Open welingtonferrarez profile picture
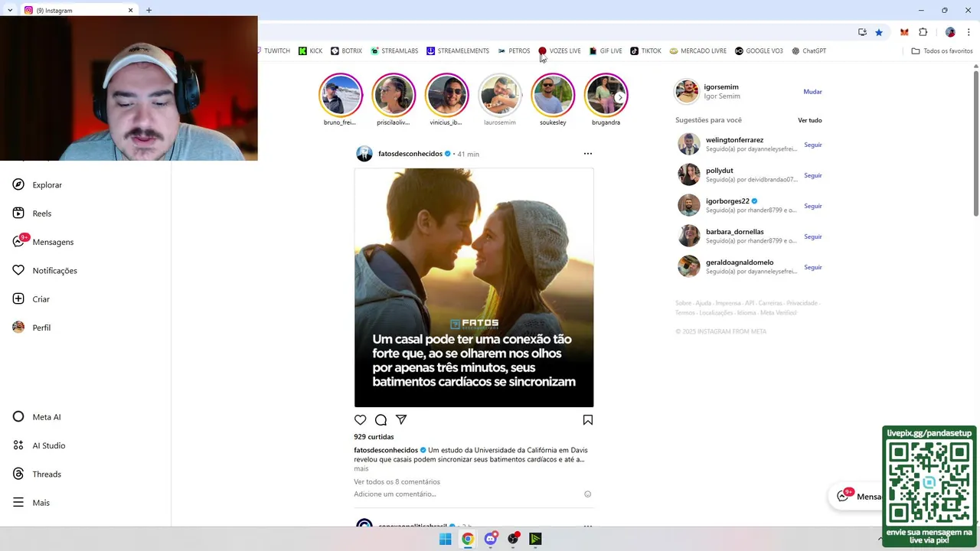Viewport: 980px width, 551px height. [x=688, y=144]
